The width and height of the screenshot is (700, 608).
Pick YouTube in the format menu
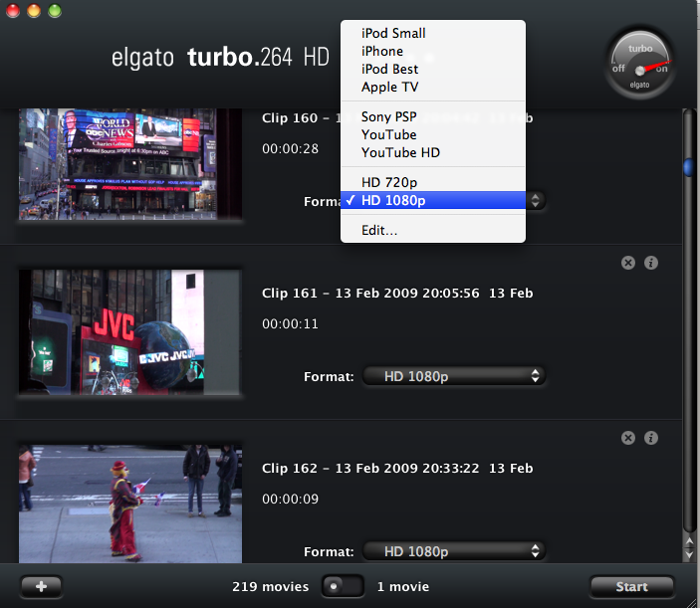point(432,134)
